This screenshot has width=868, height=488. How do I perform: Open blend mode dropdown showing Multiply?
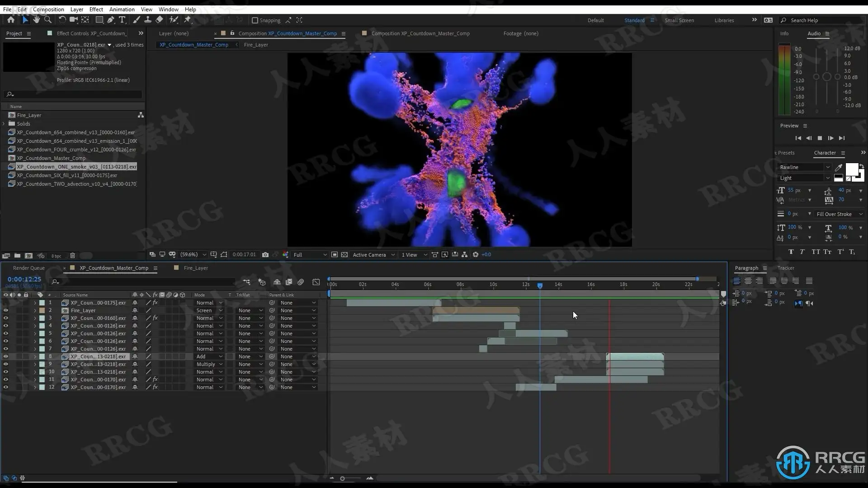click(209, 365)
